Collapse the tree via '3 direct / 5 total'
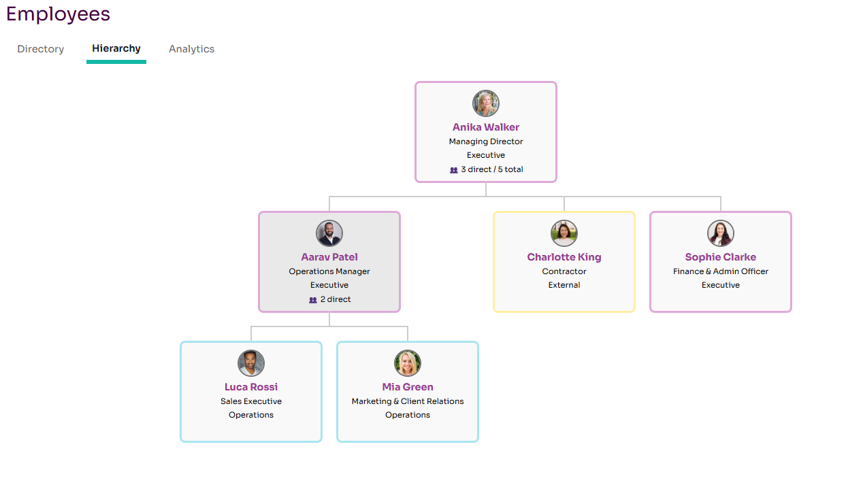The width and height of the screenshot is (863, 504). pyautogui.click(x=492, y=169)
